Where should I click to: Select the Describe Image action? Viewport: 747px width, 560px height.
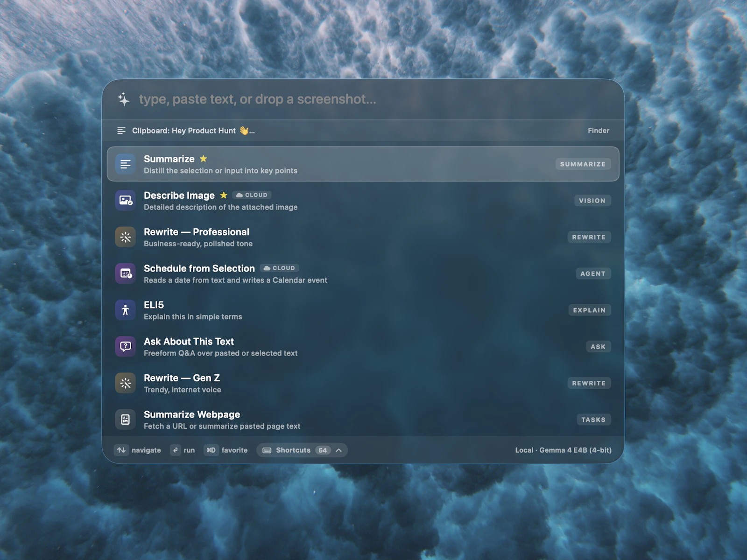(x=363, y=201)
